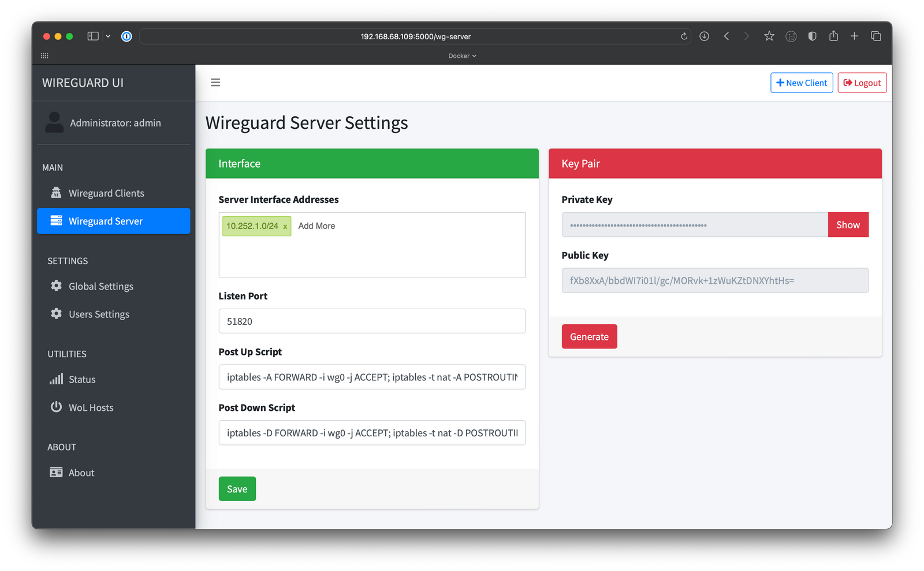924x571 pixels.
Task: Click the Administrator avatar icon
Action: tap(54, 123)
